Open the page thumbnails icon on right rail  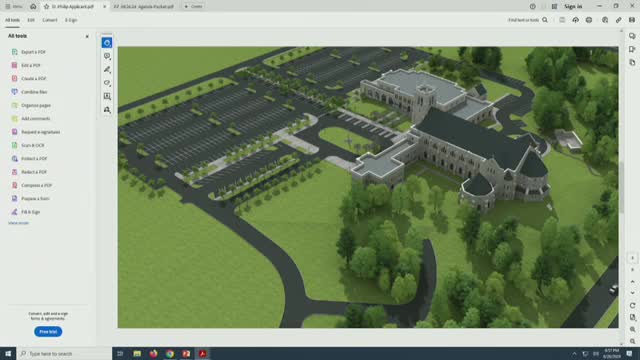632,62
